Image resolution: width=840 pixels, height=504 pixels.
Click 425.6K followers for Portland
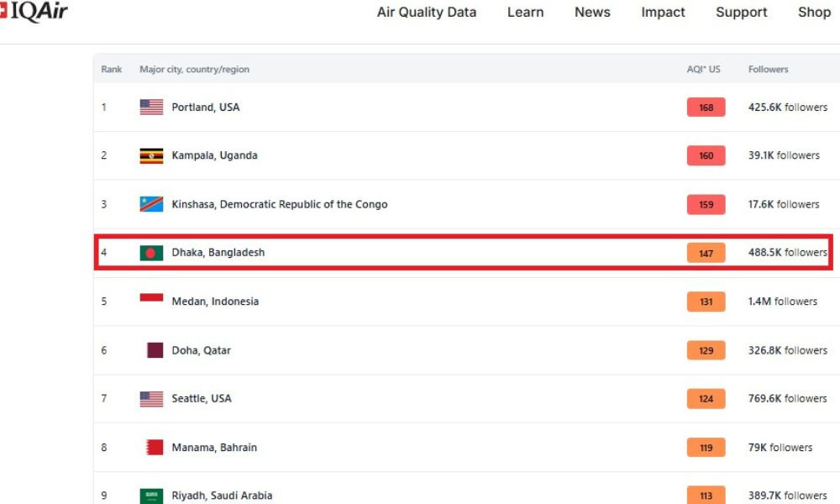(x=788, y=108)
